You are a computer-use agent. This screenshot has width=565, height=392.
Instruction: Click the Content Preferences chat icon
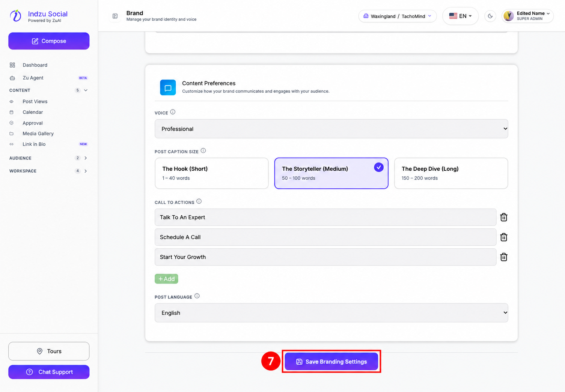(x=168, y=87)
